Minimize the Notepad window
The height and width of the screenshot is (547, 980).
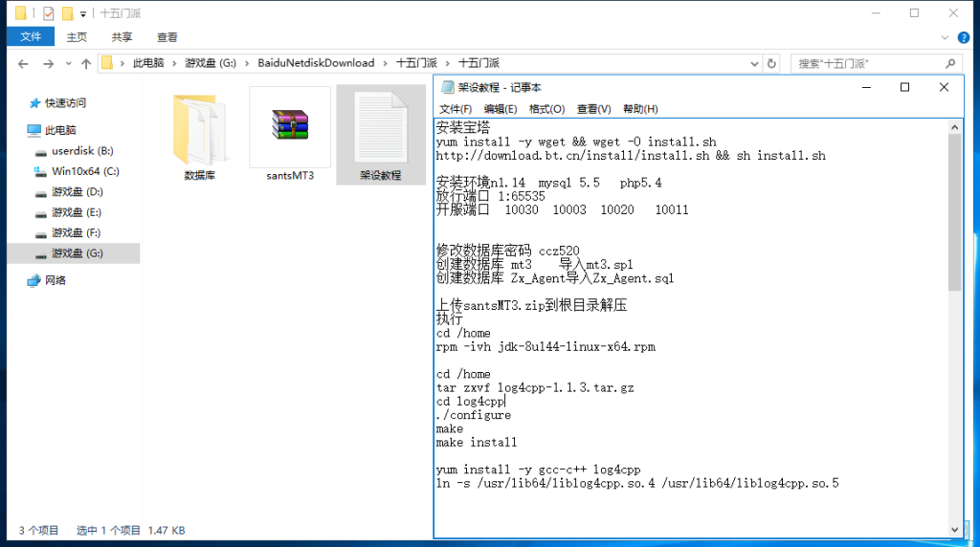[x=866, y=87]
